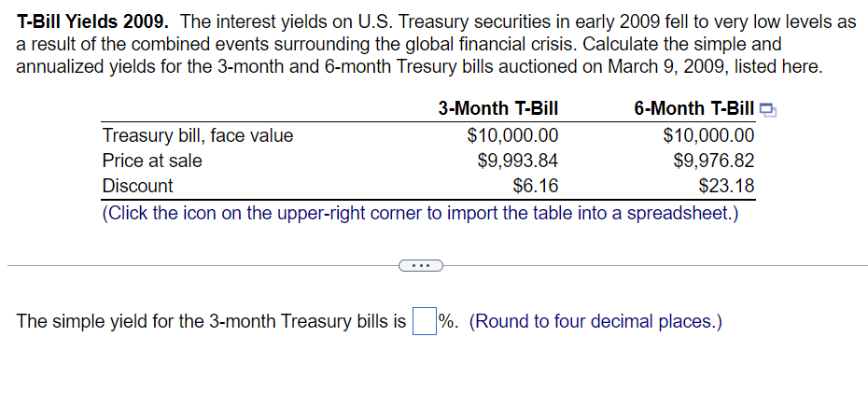Select the $9,993.84 price at sale value
Viewport: 868px width, 407px height.
pos(518,161)
